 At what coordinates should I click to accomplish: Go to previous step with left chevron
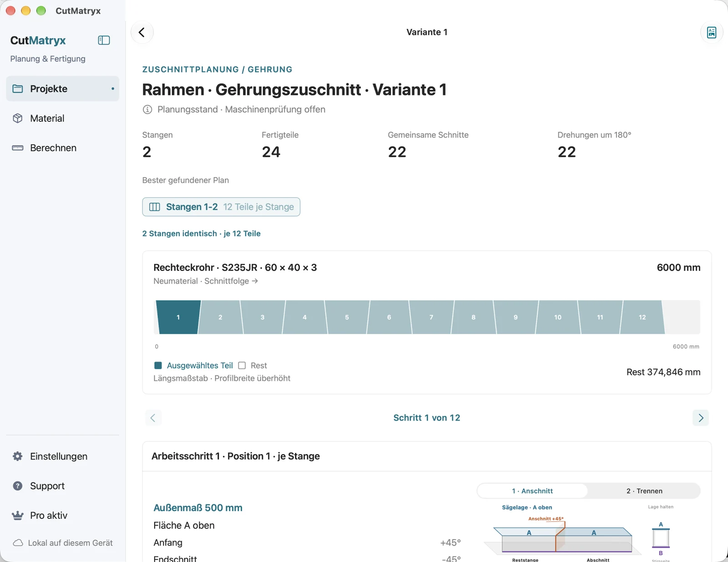(x=153, y=417)
